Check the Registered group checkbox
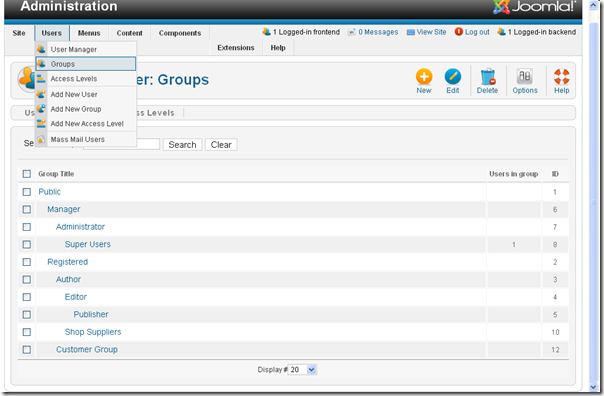Viewport: 604px width, 396px height. coord(27,262)
